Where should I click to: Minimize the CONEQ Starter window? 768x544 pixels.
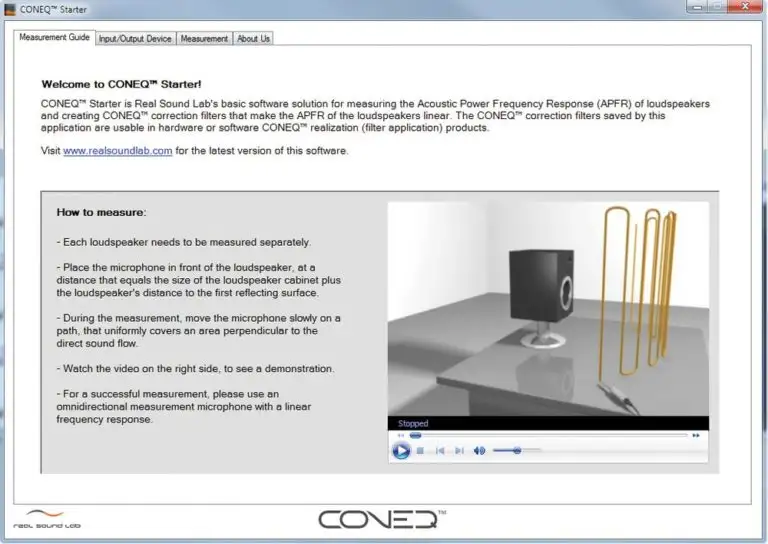697,7
